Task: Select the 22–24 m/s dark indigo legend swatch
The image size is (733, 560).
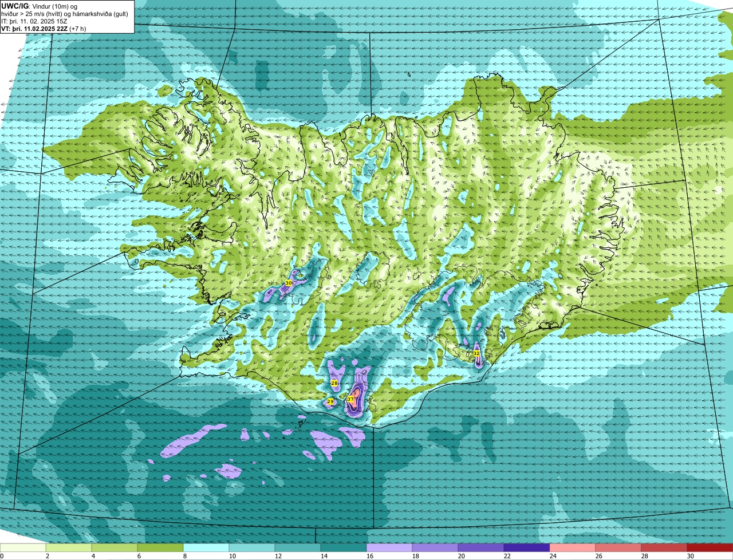Action: (527, 547)
